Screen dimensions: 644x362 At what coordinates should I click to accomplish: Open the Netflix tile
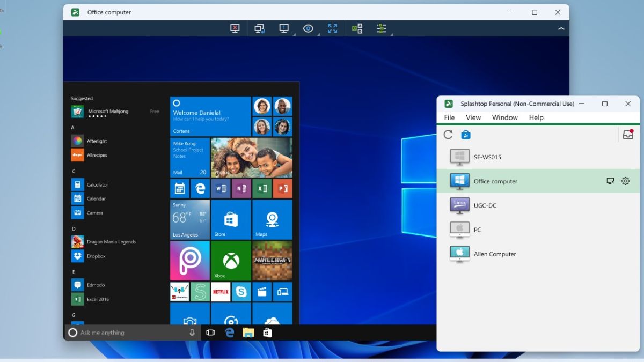tap(221, 292)
